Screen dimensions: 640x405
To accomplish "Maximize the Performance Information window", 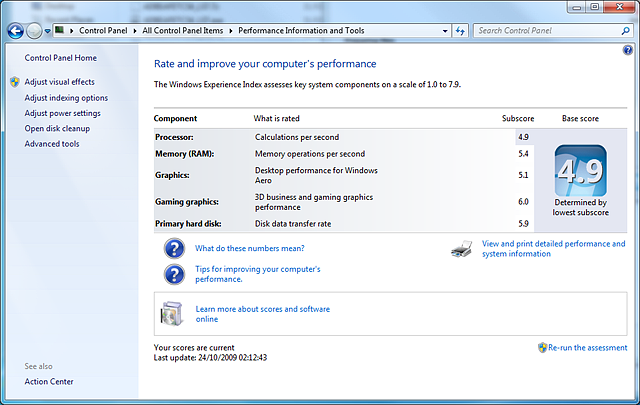I will [x=595, y=7].
